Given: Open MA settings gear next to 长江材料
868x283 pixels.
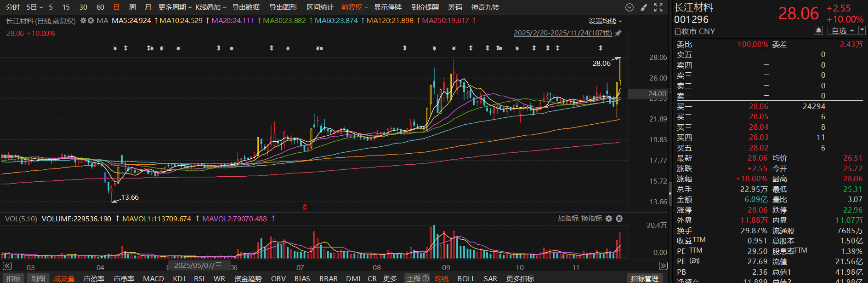Looking at the screenshot, I should (x=83, y=21).
